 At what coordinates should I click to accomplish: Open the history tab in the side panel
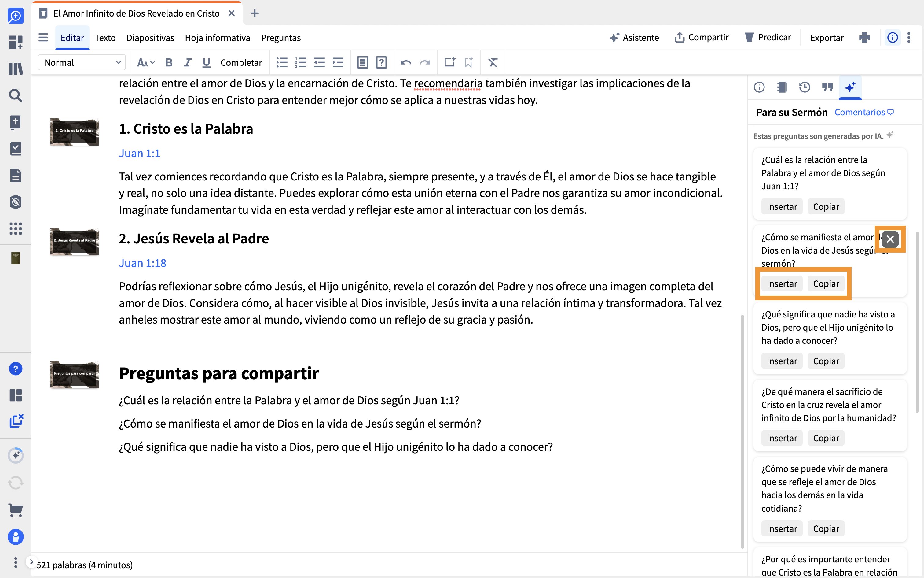[805, 87]
